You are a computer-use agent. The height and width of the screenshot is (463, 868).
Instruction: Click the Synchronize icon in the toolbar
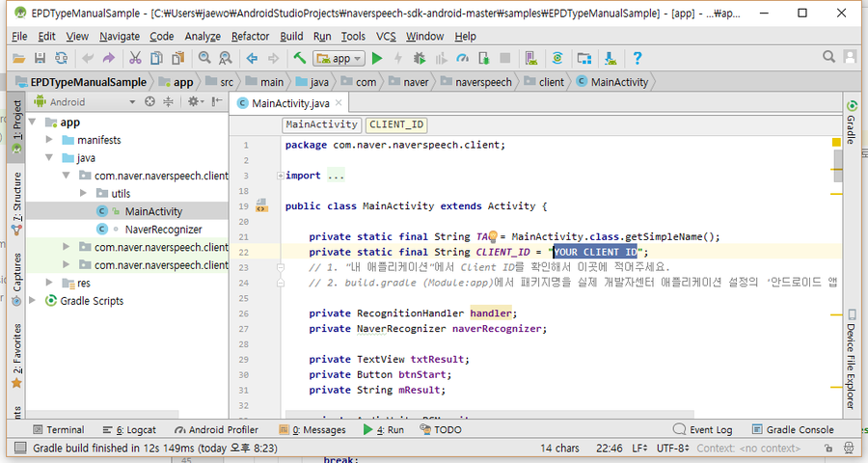pyautogui.click(x=61, y=58)
